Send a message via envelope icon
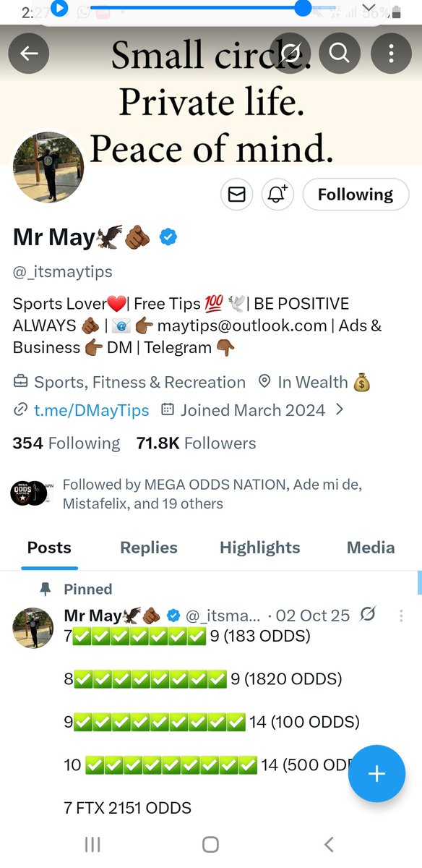This screenshot has width=422, height=868. click(236, 195)
